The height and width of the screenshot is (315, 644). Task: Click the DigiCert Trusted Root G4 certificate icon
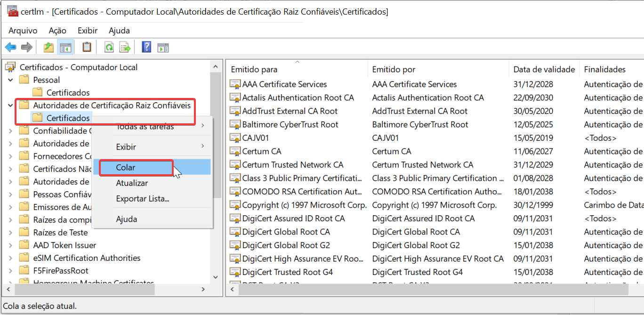pos(235,272)
